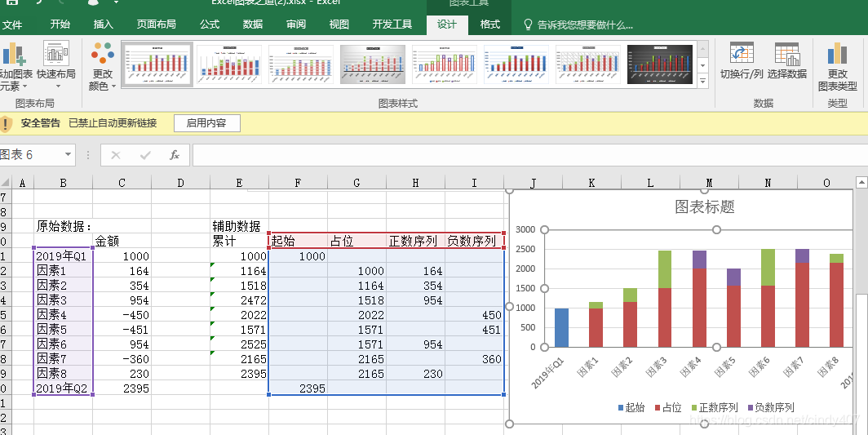Screen dimensions: 868x435
Task: Click Change Chart Type button
Action: [x=838, y=66]
